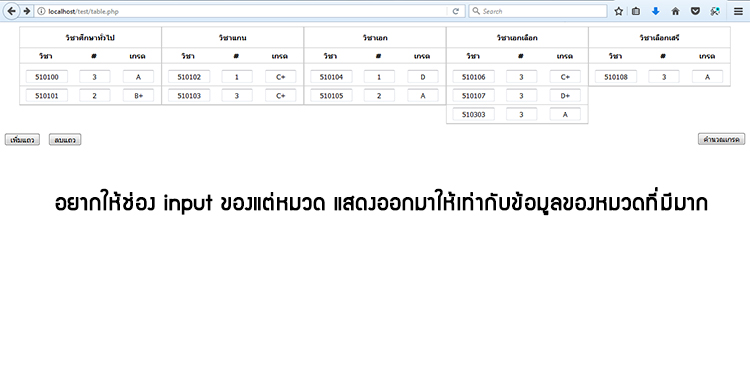The image size is (750, 372).
Task: Click the credit field in the 510101 row
Action: tap(95, 96)
